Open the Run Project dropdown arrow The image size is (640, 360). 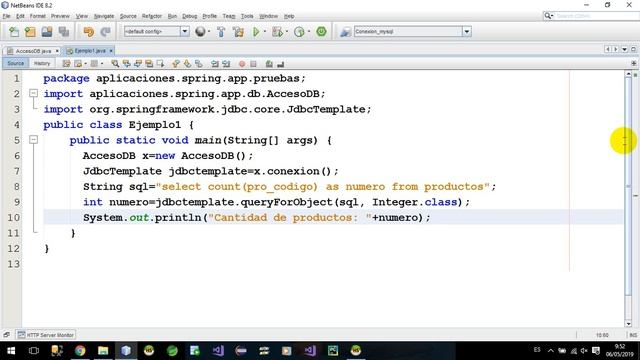pyautogui.click(x=265, y=31)
